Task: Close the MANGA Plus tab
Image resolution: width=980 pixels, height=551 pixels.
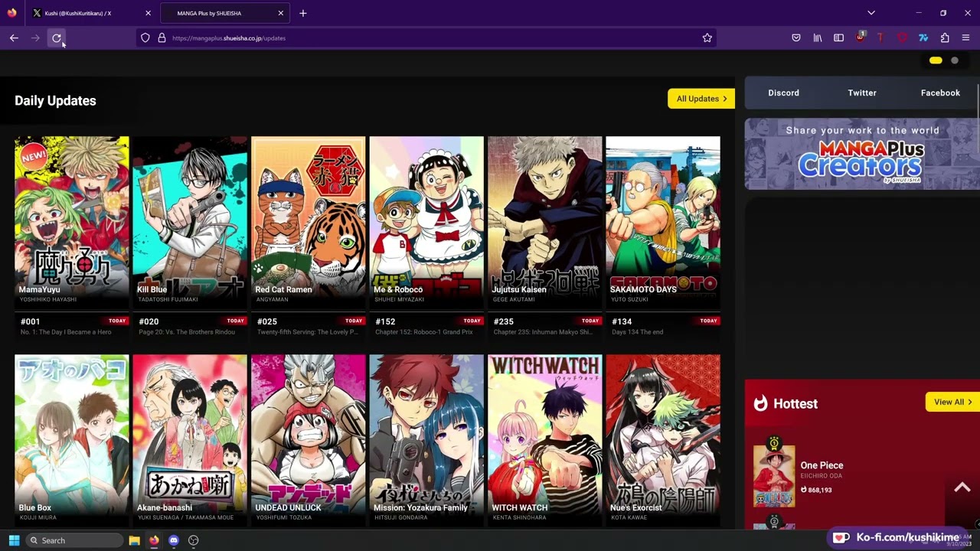Action: pyautogui.click(x=280, y=13)
